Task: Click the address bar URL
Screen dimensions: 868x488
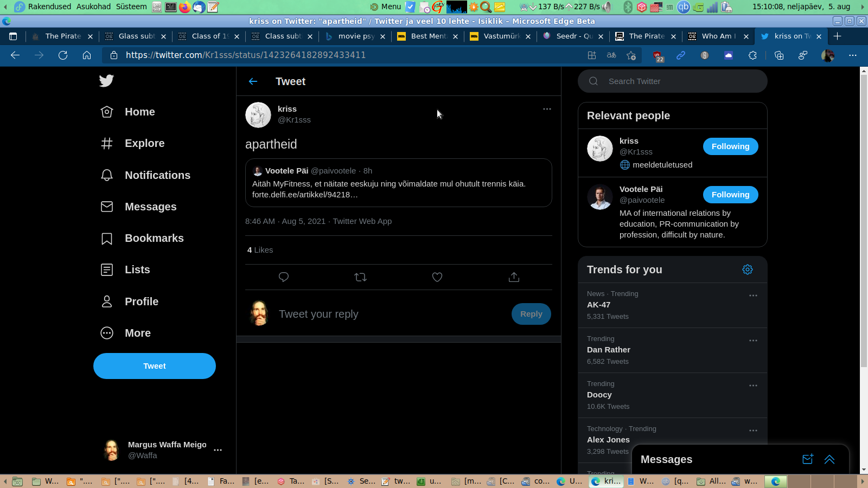Action: [246, 55]
